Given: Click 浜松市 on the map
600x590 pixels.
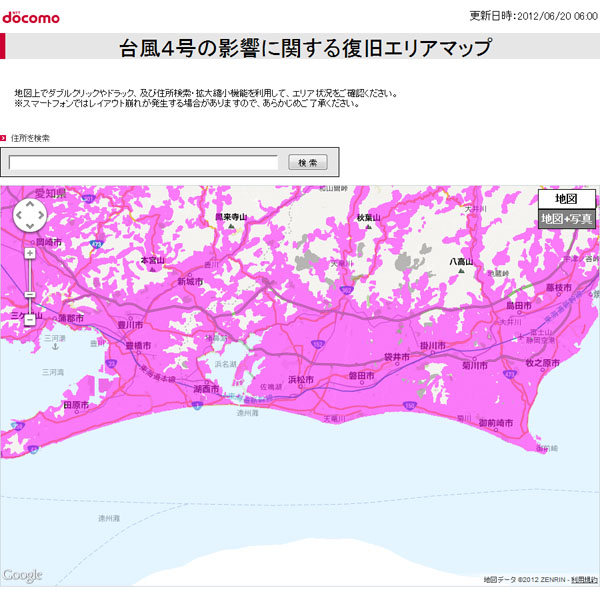Looking at the screenshot, I should [x=301, y=380].
